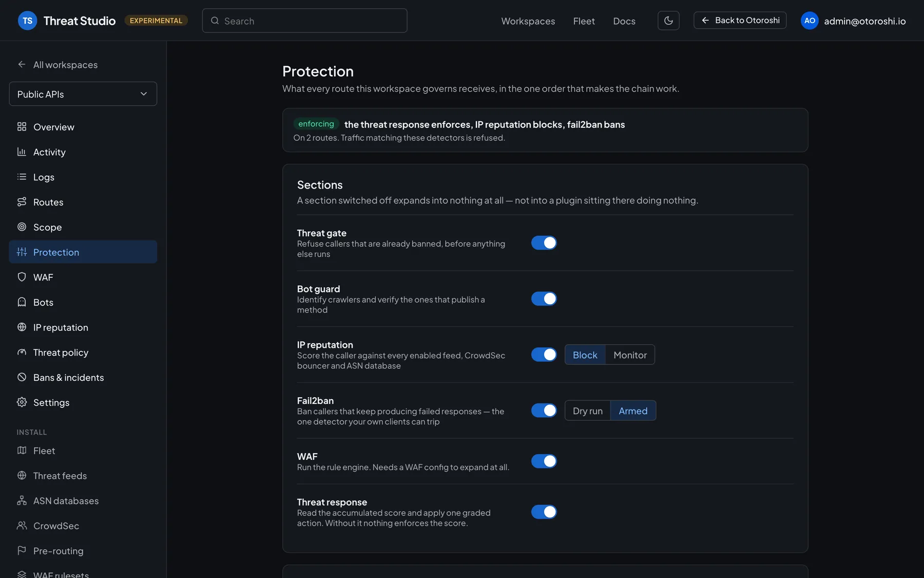Switch off the IP reputation section toggle
Screen dimensions: 924x578
point(544,355)
